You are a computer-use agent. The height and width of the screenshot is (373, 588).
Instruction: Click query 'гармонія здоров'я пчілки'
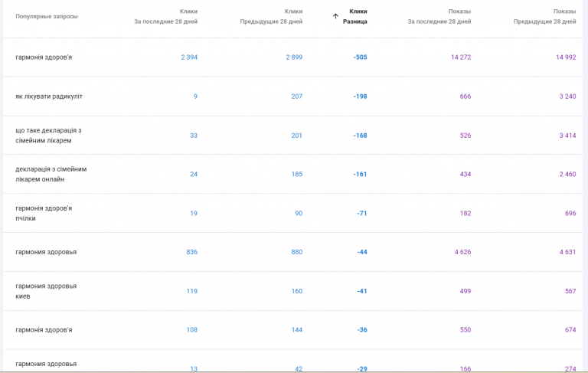(44, 214)
